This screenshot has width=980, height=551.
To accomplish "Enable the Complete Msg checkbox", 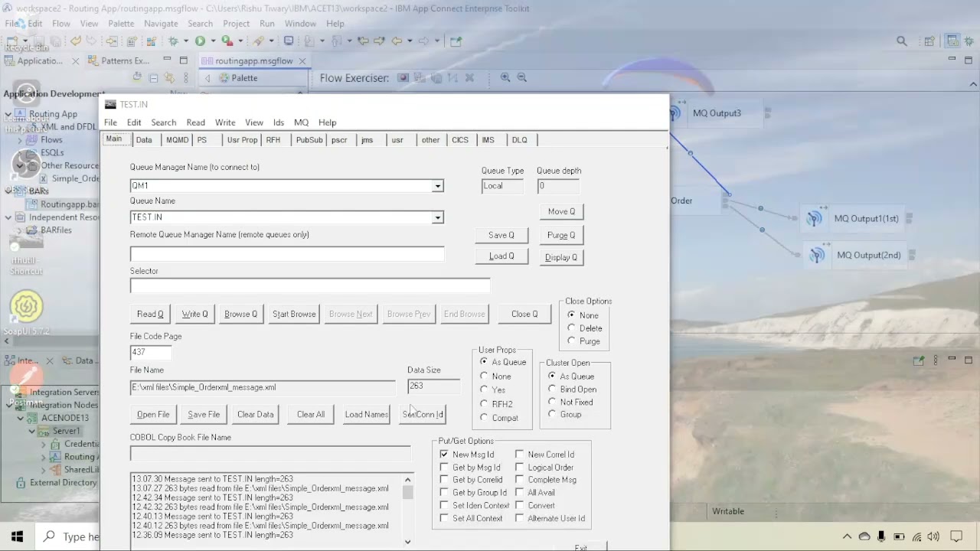I will click(519, 480).
